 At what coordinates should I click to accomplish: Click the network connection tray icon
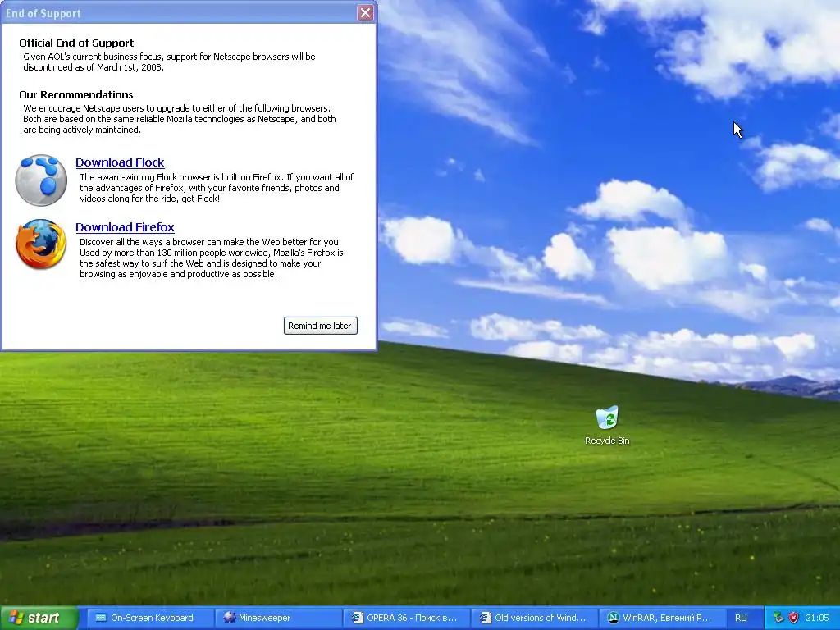778,618
